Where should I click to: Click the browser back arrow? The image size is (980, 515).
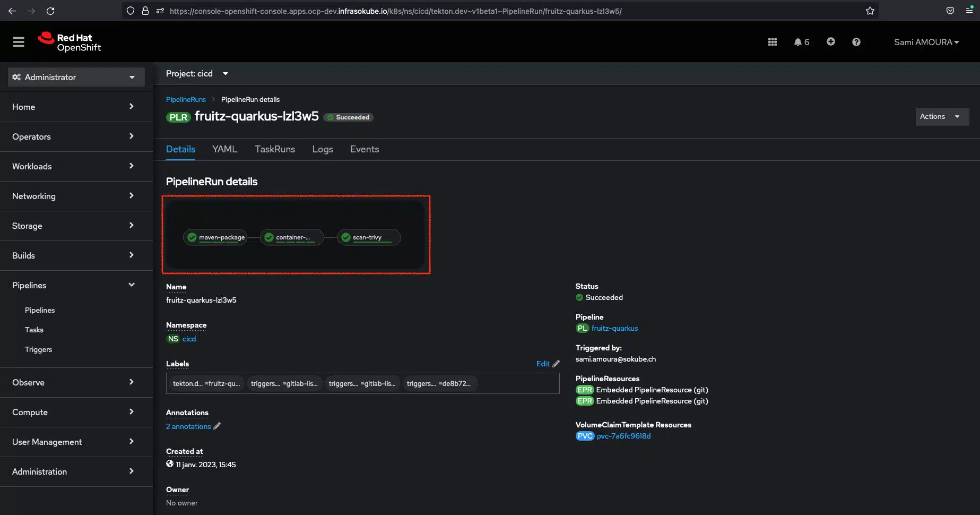coord(12,11)
